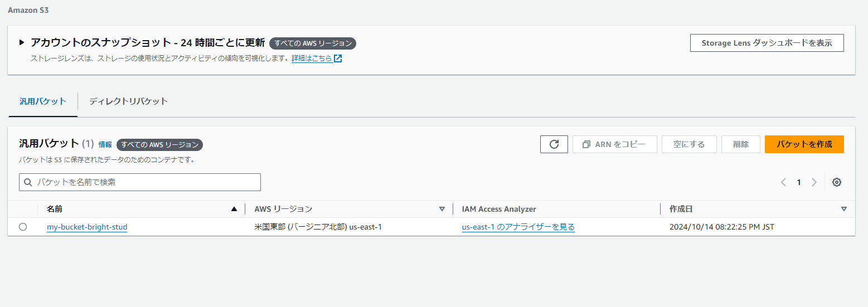The height and width of the screenshot is (307, 868).
Task: Sort by AWS リージョン column arrow
Action: (442, 209)
